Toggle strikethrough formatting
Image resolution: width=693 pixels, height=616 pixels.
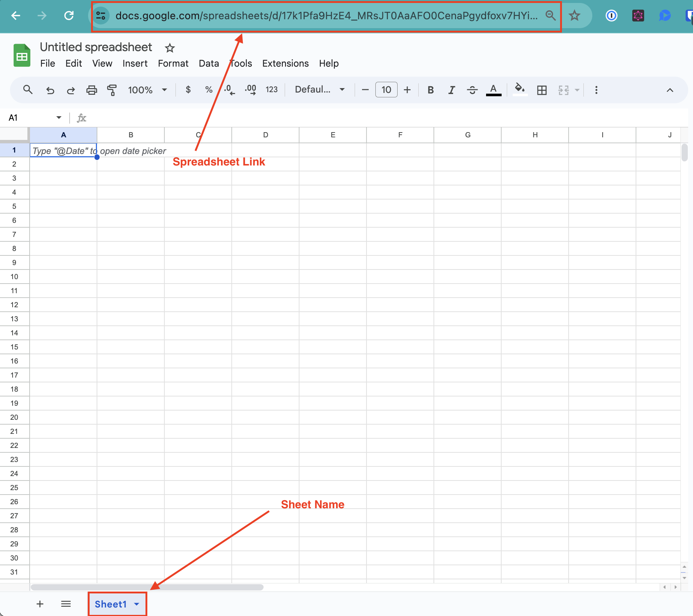coord(472,90)
